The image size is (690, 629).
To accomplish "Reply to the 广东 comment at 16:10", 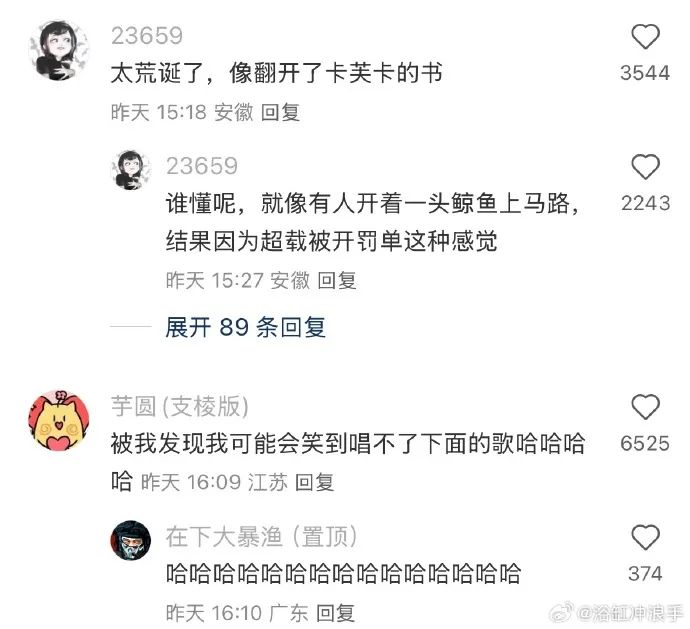I will 335,613.
